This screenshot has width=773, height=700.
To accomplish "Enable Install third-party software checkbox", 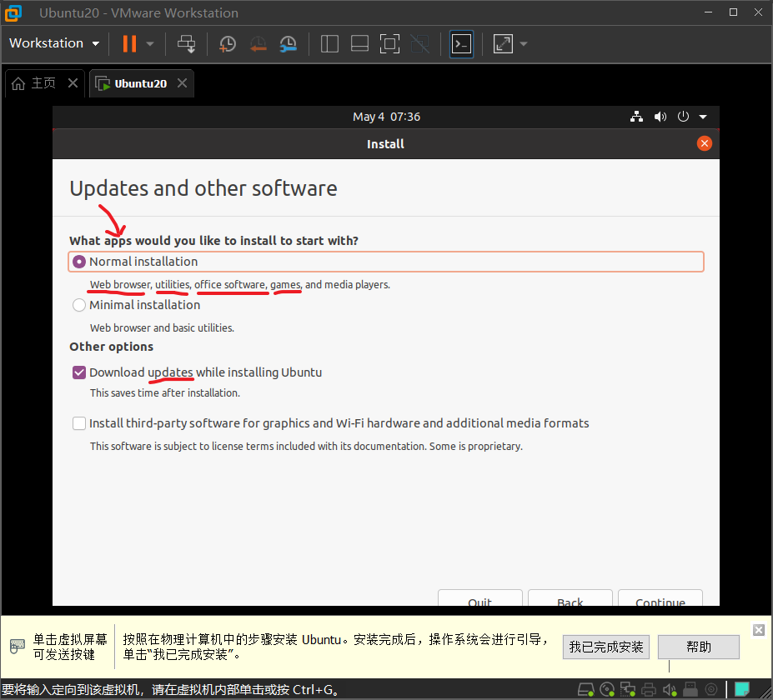I will [79, 423].
